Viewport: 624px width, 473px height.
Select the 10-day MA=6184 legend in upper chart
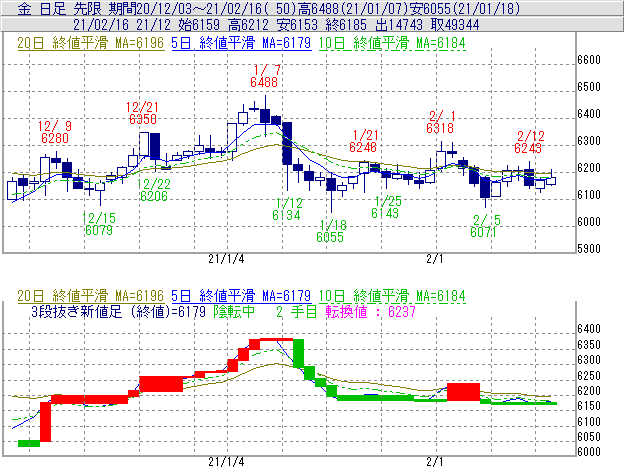pyautogui.click(x=392, y=43)
